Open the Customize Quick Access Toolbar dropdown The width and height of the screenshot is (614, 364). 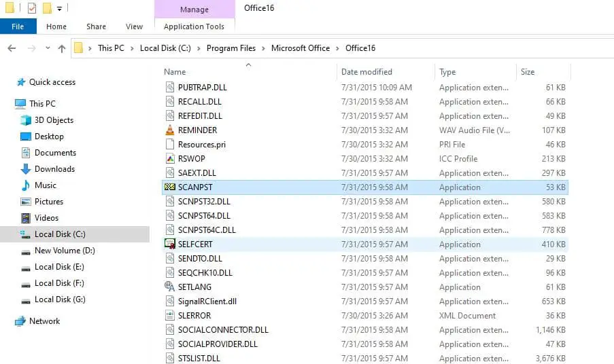[x=59, y=8]
